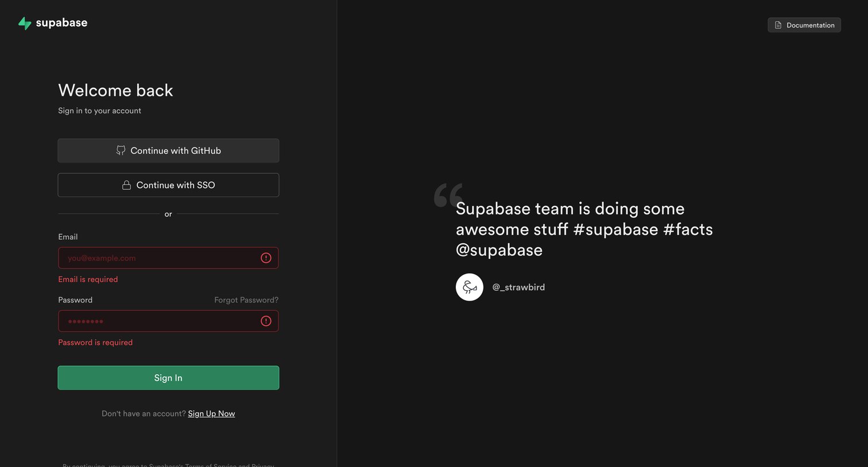Screen dimensions: 868x467
Task: Click the 'Welcome back' heading
Action: [115, 90]
